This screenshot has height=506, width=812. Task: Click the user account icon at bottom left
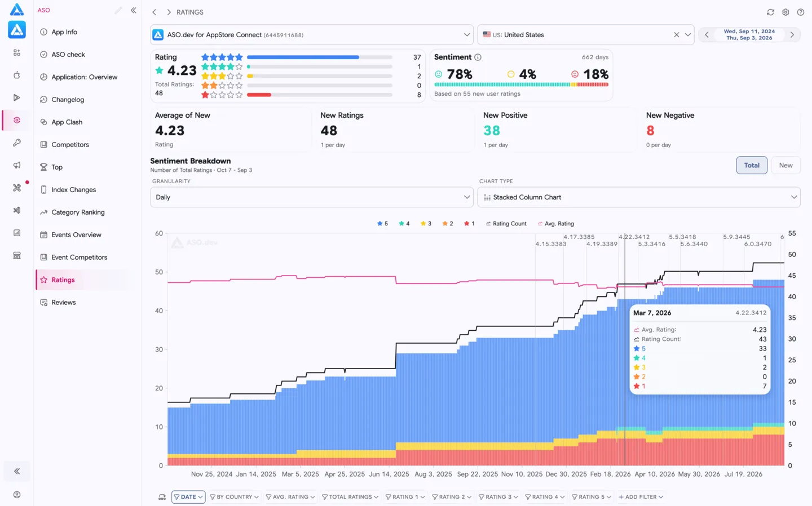point(17,495)
